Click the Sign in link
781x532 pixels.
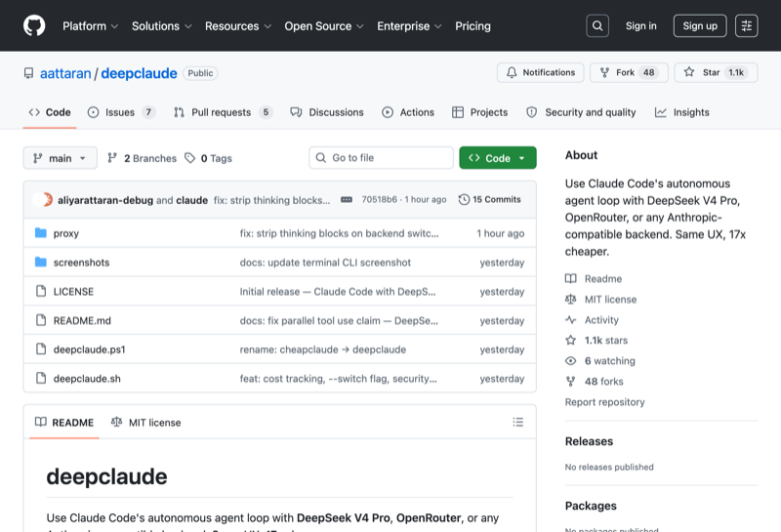[641, 26]
